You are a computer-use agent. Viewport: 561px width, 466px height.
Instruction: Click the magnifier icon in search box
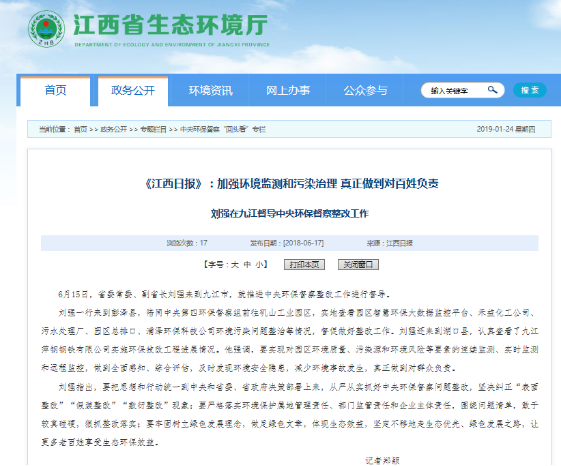(492, 90)
